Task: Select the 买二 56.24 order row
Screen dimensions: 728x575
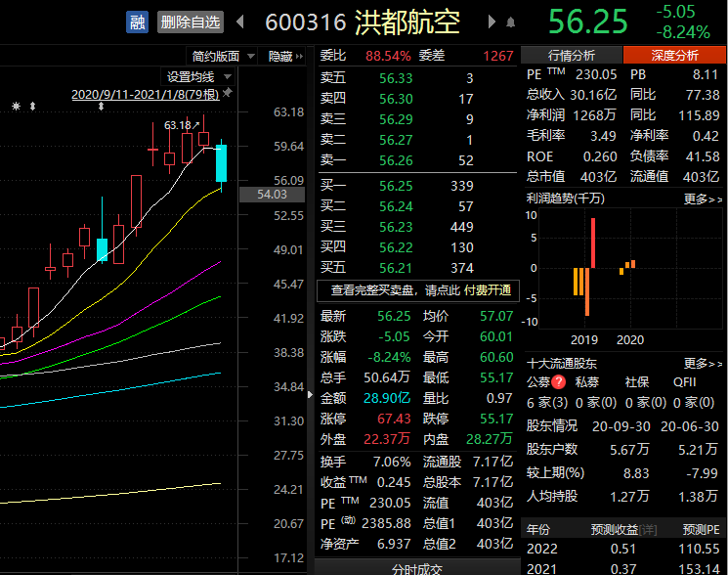Action: tap(416, 206)
